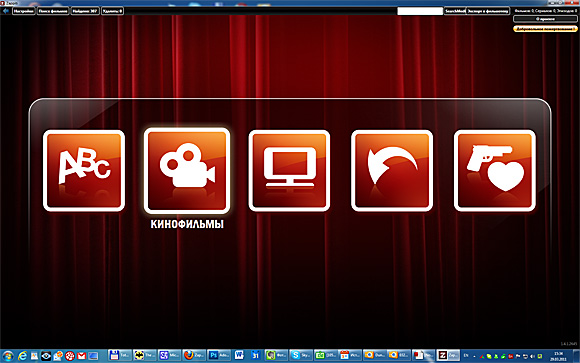
Task: Click the blue back arrow in top bar
Action: coord(6,11)
